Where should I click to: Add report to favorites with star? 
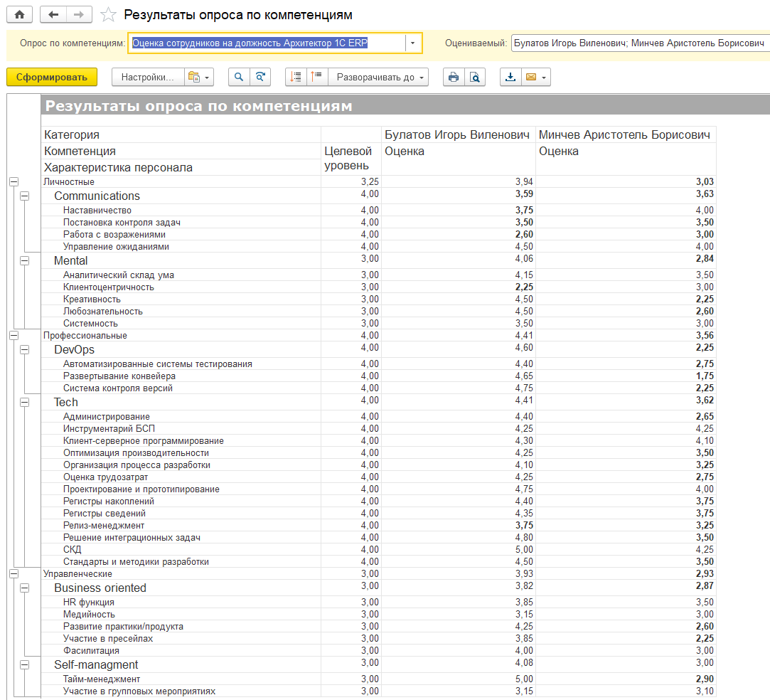[108, 15]
